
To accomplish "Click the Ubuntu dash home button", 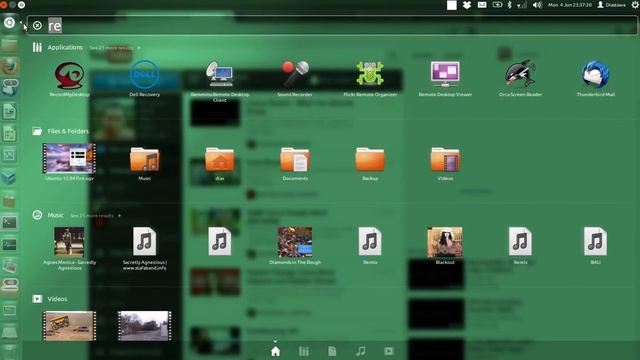I will point(9,23).
